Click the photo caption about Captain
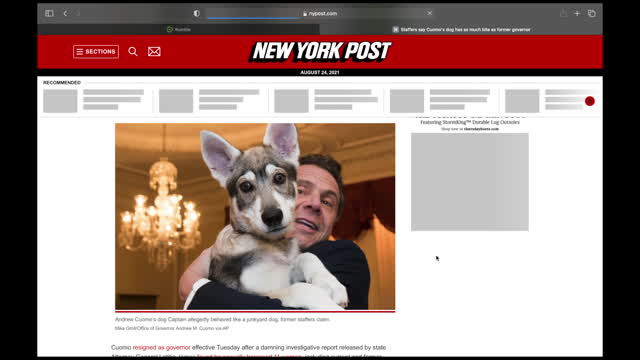The width and height of the screenshot is (640, 360). click(x=222, y=319)
